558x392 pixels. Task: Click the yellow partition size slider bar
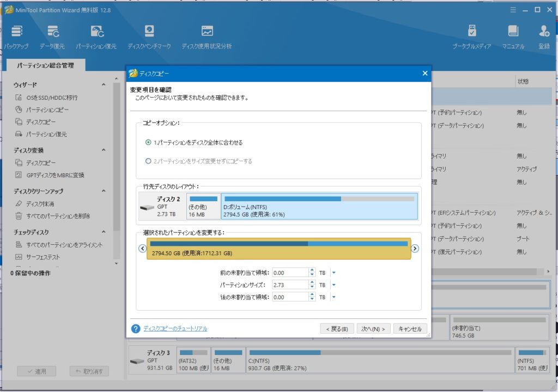point(278,249)
